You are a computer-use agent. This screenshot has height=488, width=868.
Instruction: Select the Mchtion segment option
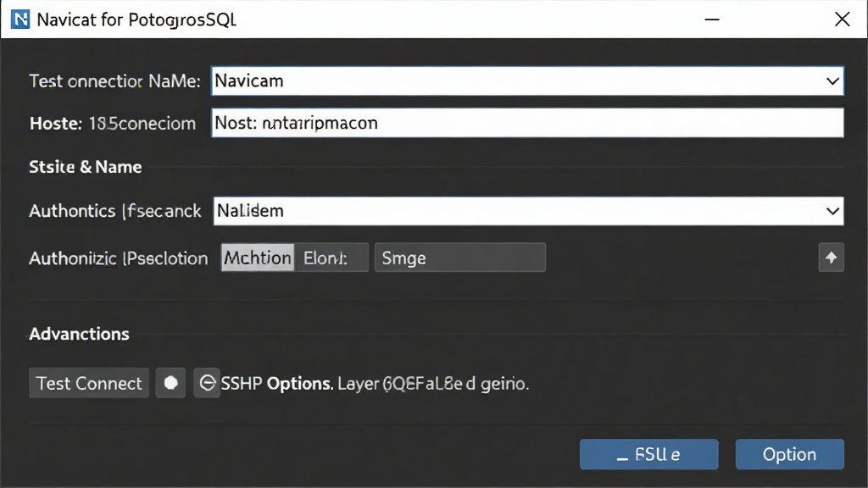pyautogui.click(x=258, y=258)
